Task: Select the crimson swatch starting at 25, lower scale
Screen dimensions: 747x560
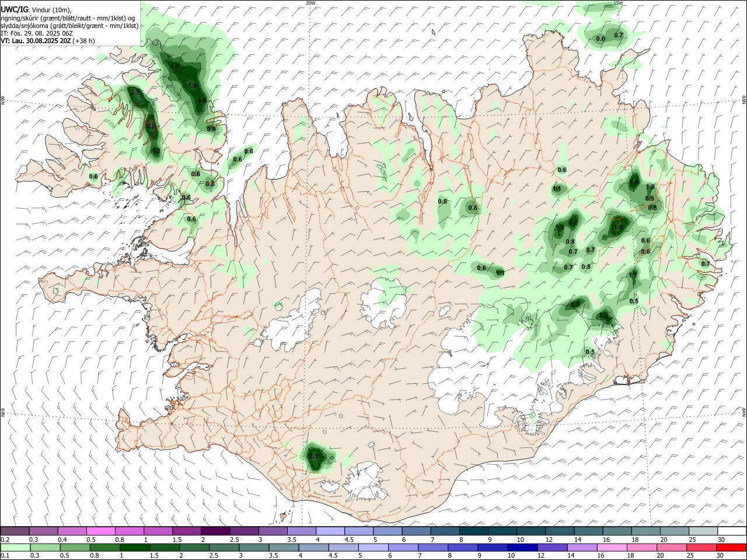Action: [x=701, y=548]
